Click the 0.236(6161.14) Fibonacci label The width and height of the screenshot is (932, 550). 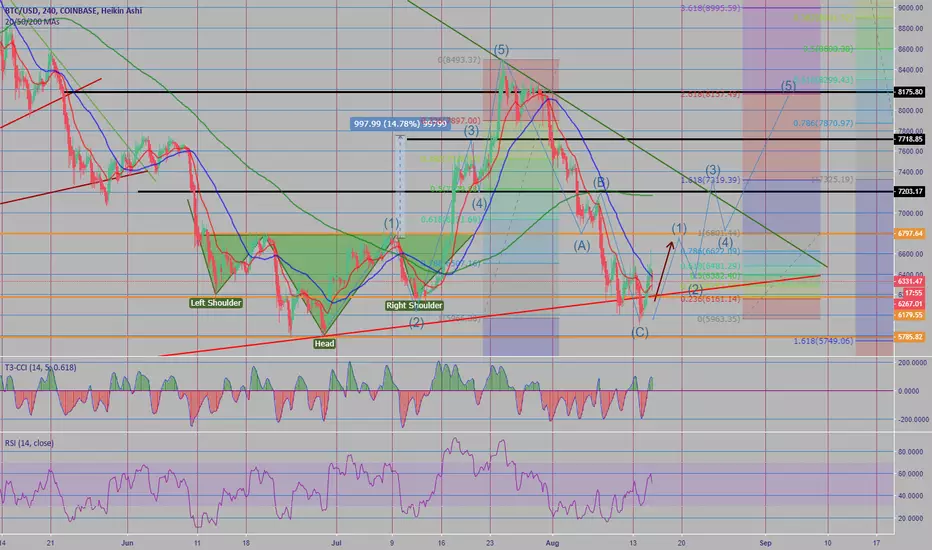click(710, 299)
